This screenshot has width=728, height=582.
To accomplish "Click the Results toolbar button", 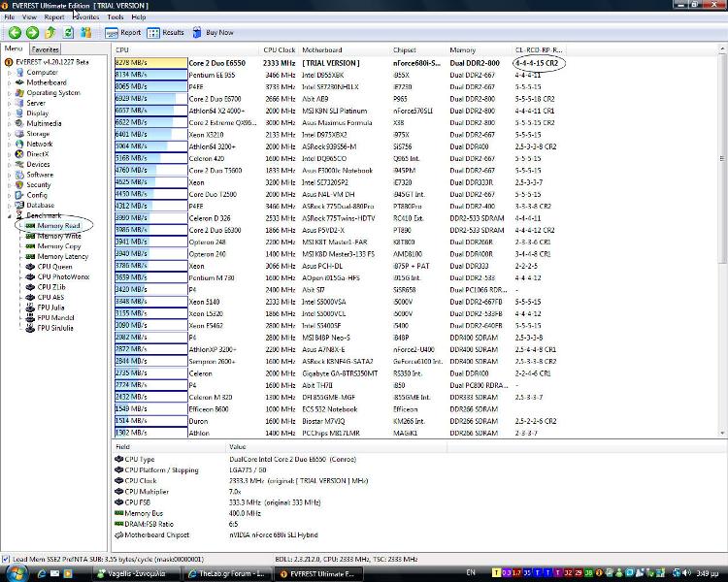I will click(166, 32).
